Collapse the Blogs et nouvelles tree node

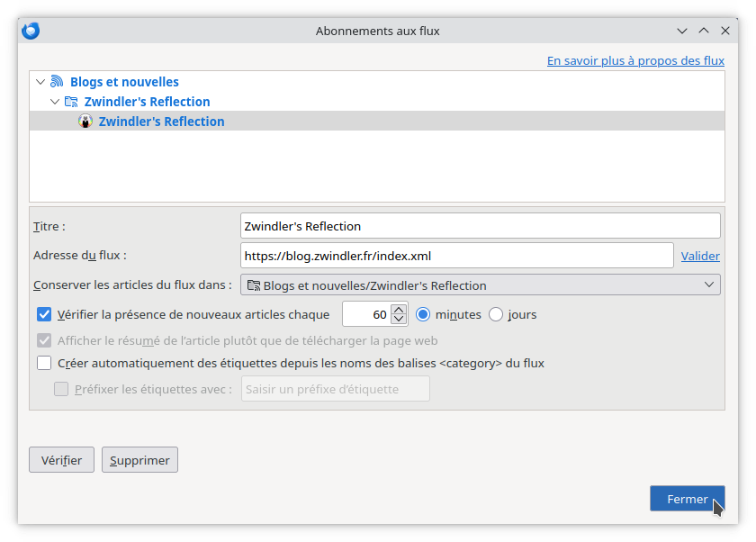point(40,82)
